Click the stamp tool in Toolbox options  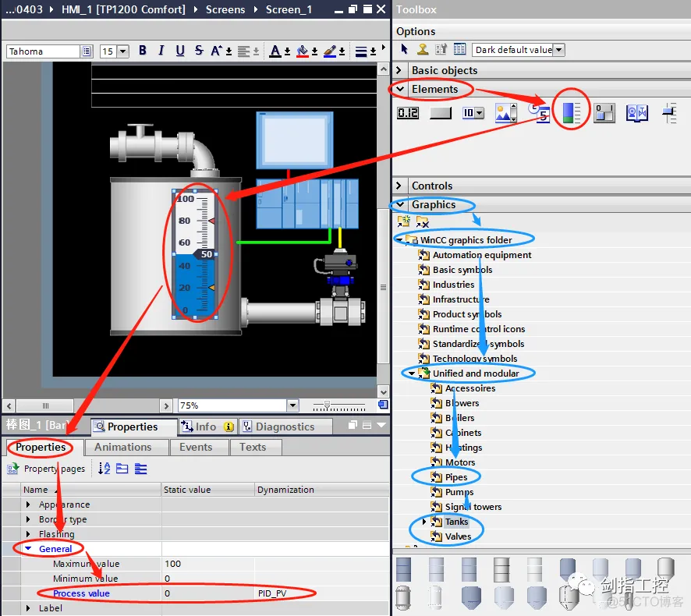point(423,49)
